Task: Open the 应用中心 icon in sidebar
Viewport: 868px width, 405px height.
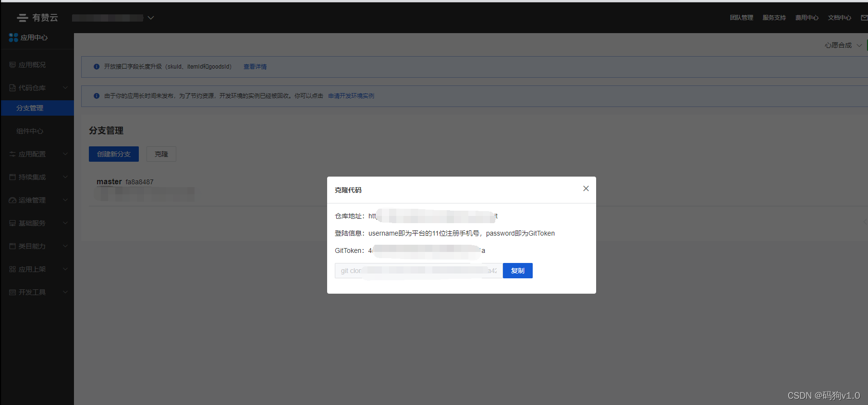Action: pos(13,37)
